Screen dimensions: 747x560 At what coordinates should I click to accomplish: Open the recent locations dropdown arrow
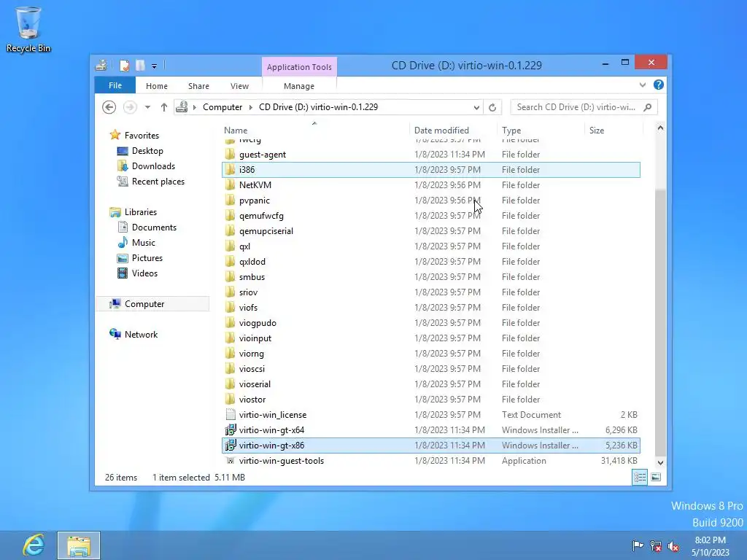tap(147, 108)
